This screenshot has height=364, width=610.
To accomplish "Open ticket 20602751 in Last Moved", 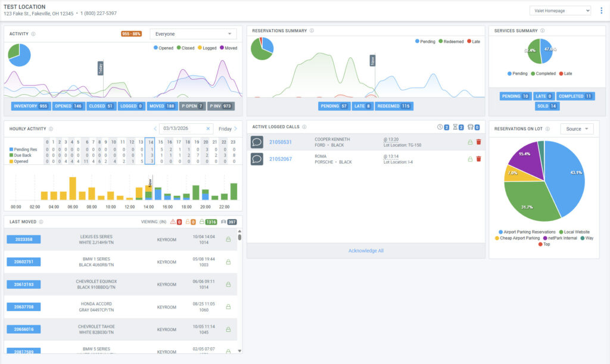I will point(24,262).
